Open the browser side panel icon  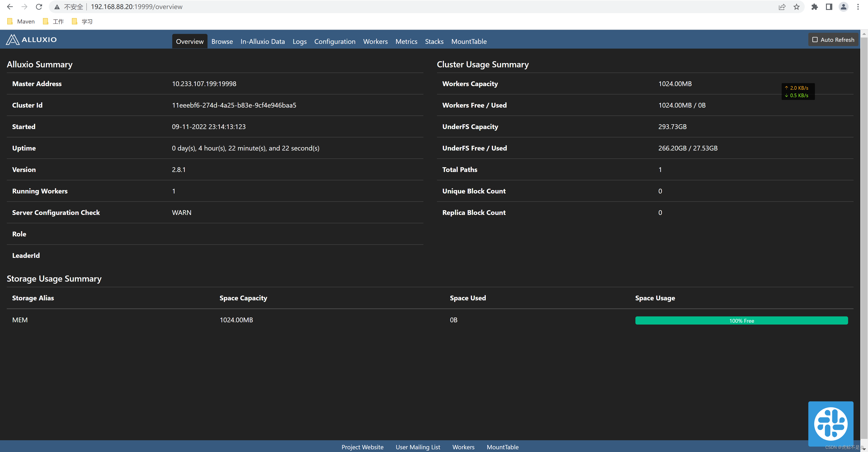pos(829,7)
